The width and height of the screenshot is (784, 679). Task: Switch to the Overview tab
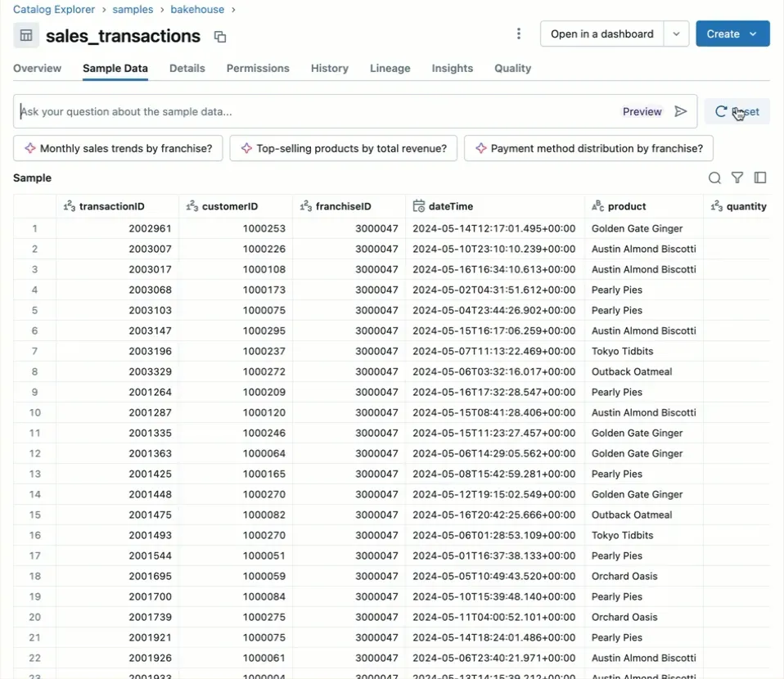point(37,68)
